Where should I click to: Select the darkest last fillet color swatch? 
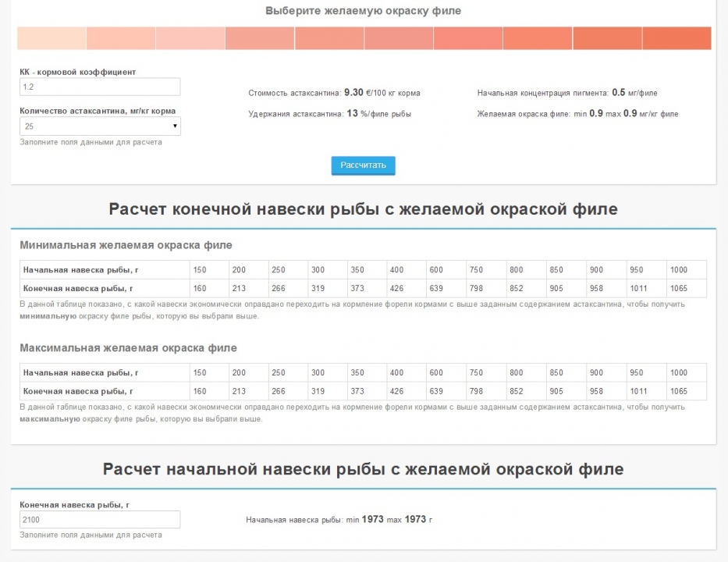pyautogui.click(x=677, y=38)
